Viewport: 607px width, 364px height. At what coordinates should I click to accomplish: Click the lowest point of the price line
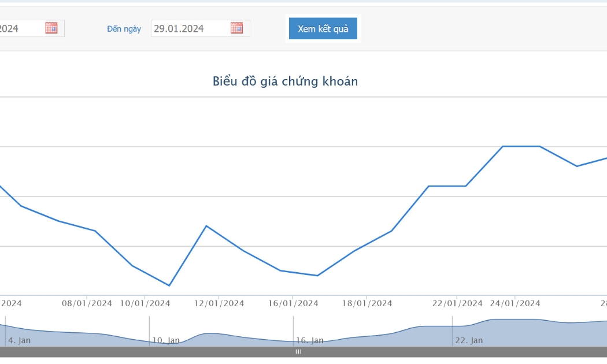(169, 285)
